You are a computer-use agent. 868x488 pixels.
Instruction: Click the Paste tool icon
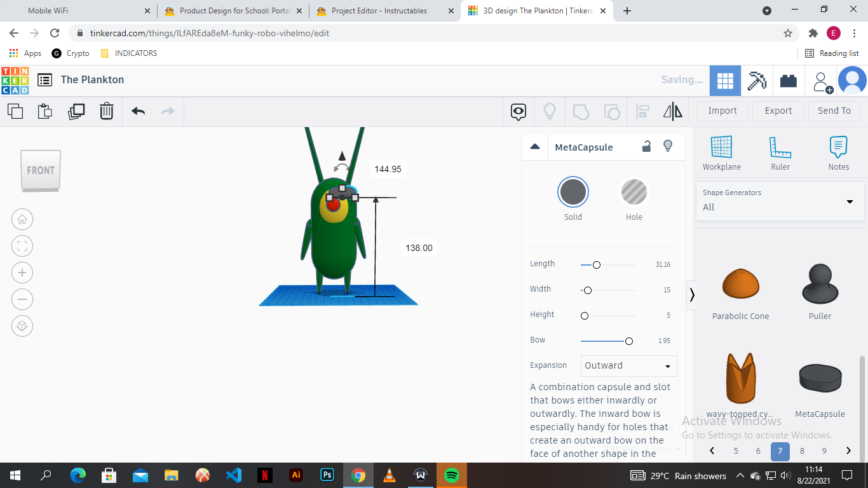45,111
